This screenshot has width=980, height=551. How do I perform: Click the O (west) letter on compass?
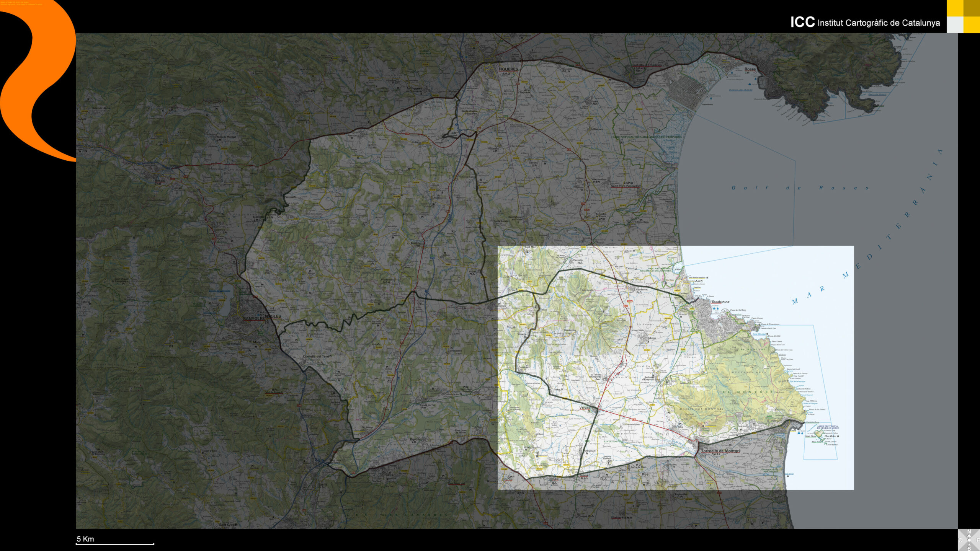pos(960,540)
